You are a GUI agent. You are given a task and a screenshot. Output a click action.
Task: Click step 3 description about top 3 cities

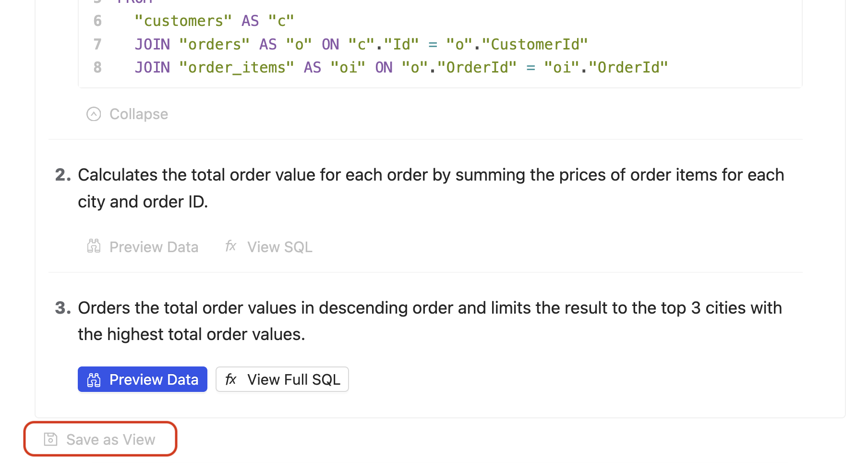pyautogui.click(x=430, y=321)
